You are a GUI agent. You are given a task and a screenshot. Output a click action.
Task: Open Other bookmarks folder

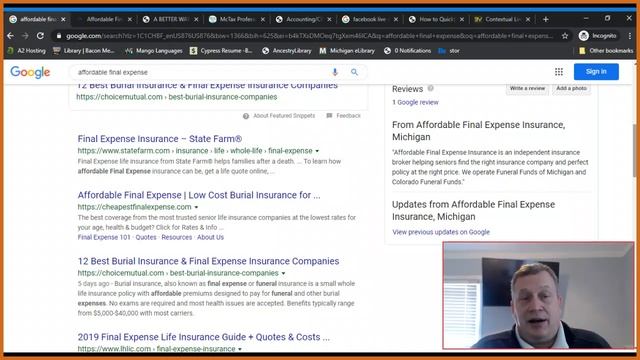tap(606, 51)
